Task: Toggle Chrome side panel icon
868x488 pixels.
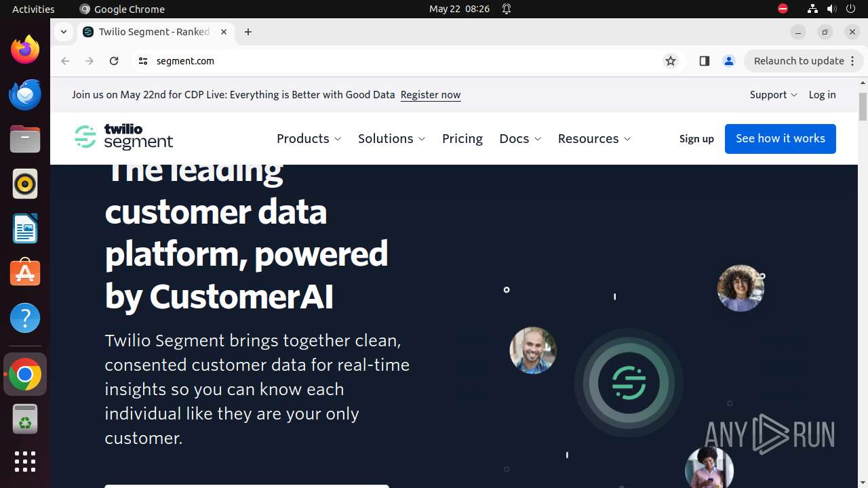Action: tap(704, 61)
